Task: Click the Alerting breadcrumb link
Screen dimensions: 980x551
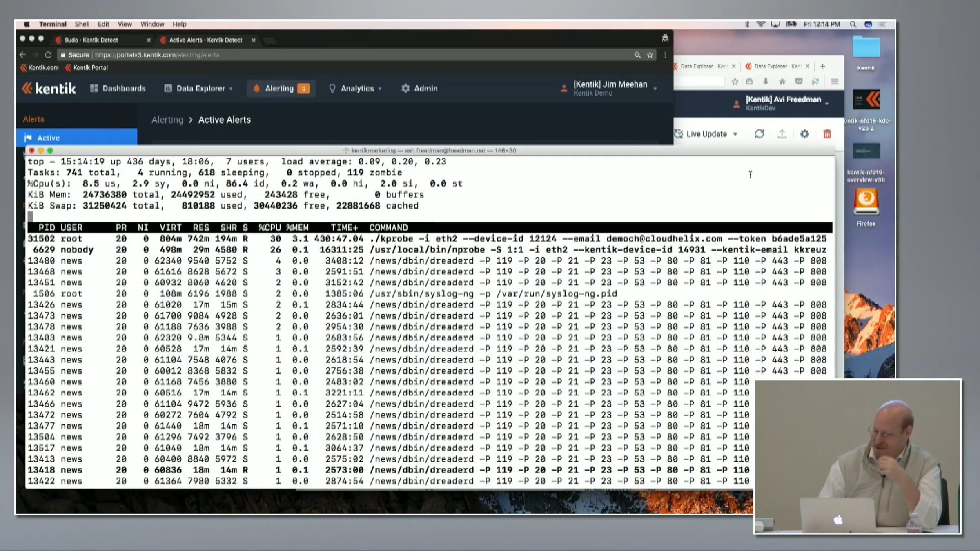Action: point(167,120)
